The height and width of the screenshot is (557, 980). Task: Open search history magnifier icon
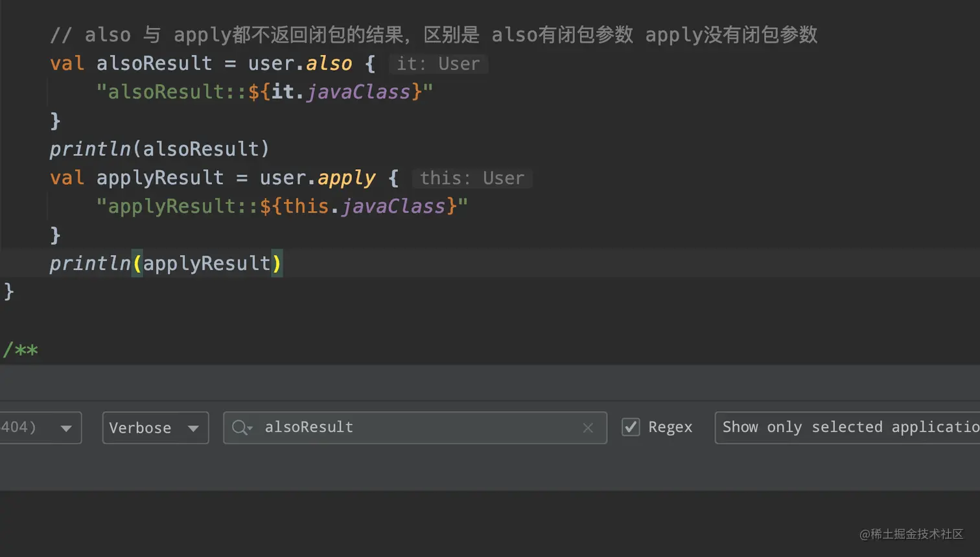pyautogui.click(x=242, y=427)
